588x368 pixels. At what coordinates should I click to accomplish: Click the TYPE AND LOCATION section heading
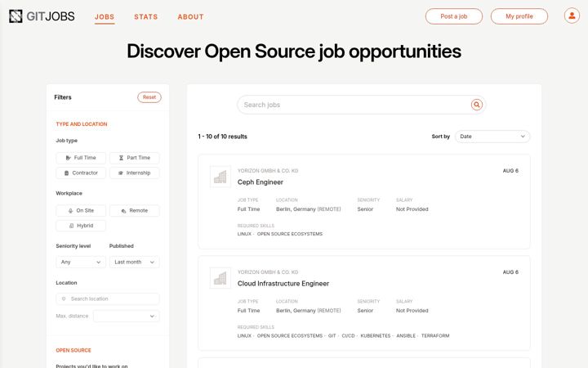(x=82, y=124)
